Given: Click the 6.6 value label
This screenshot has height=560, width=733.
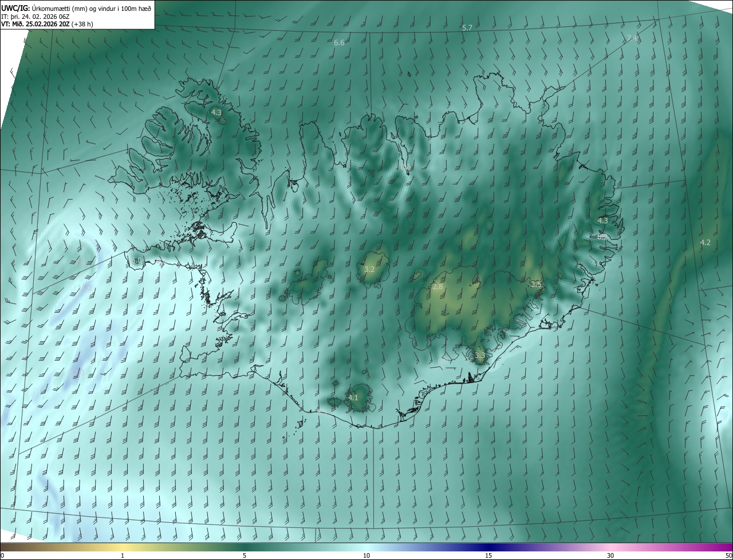Looking at the screenshot, I should coord(339,43).
